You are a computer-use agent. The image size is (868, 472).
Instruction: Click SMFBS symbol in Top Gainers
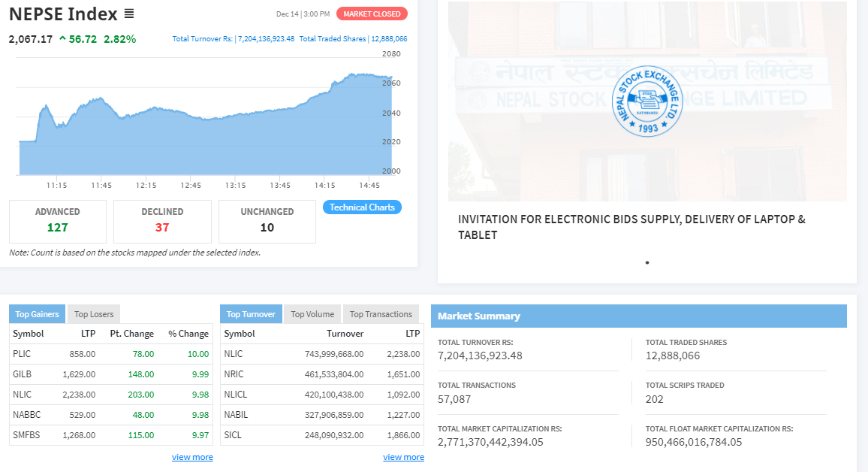(x=26, y=435)
